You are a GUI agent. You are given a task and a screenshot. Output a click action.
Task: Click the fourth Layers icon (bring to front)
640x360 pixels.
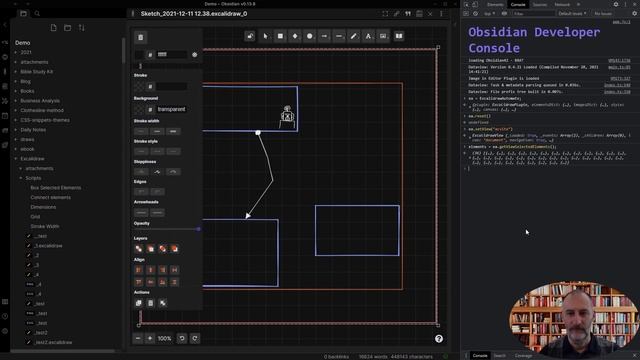coord(174,249)
